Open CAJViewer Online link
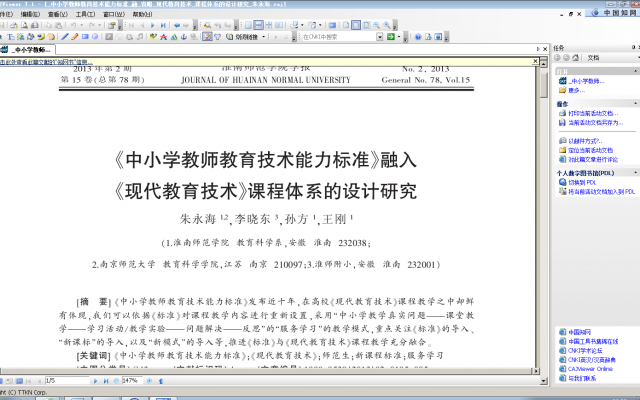Viewport: 640px width, 400px height. click(590, 369)
